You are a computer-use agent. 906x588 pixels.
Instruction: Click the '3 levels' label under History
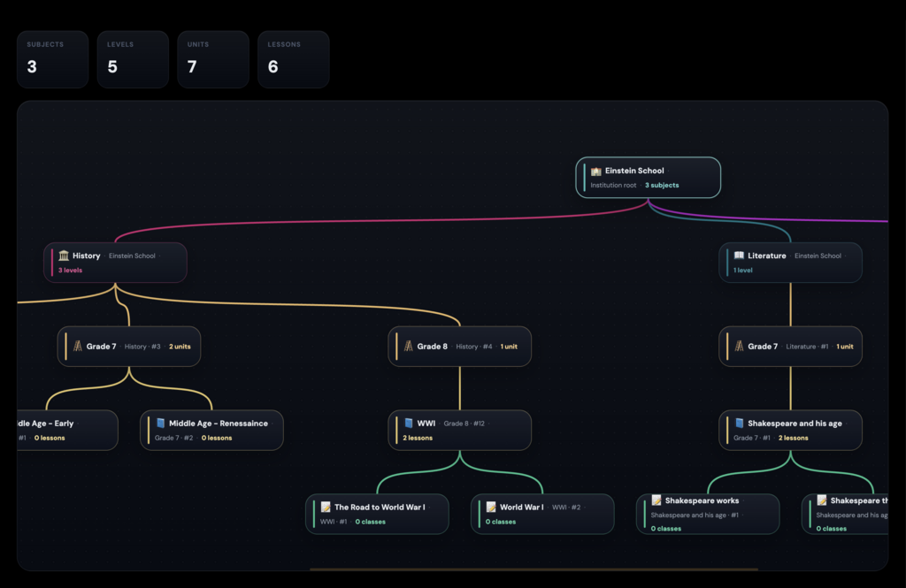pos(70,271)
